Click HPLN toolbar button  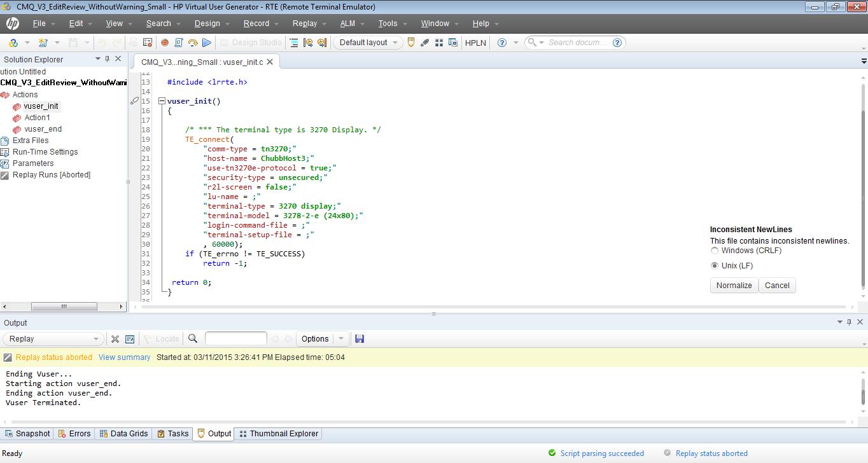point(475,43)
